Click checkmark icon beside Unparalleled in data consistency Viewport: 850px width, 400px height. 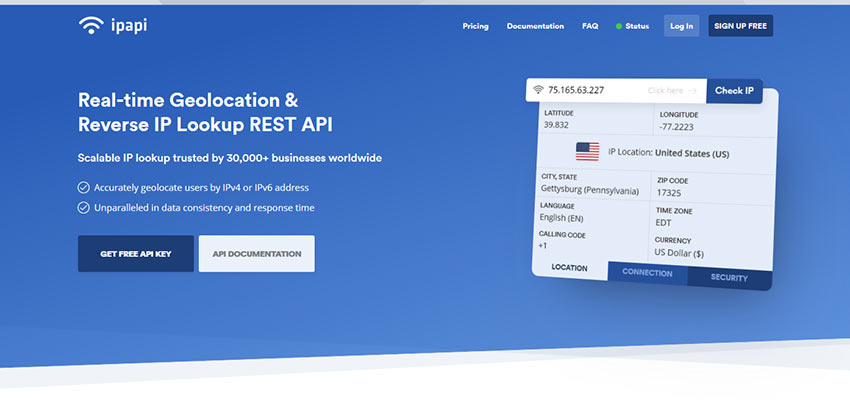[83, 208]
